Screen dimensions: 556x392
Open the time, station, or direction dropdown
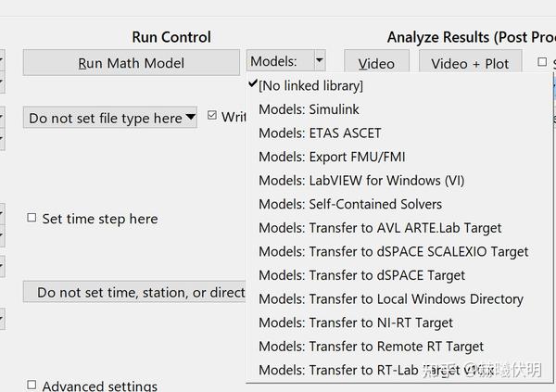139,292
